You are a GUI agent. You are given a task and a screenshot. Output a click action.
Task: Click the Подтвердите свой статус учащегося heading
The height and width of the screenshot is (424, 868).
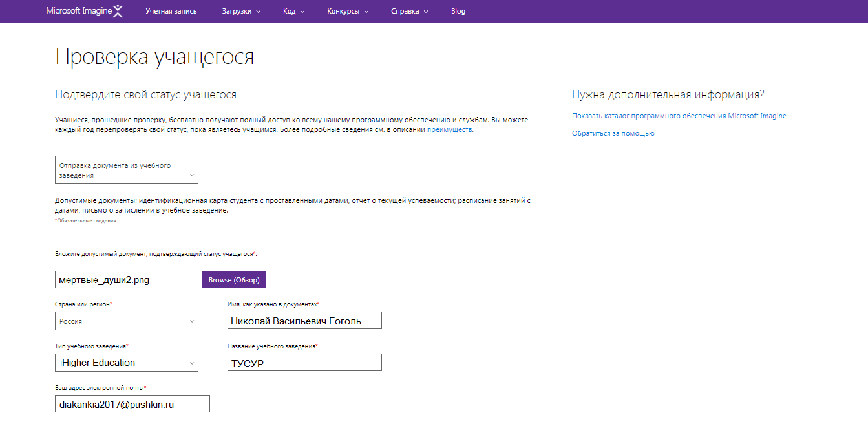(x=146, y=95)
